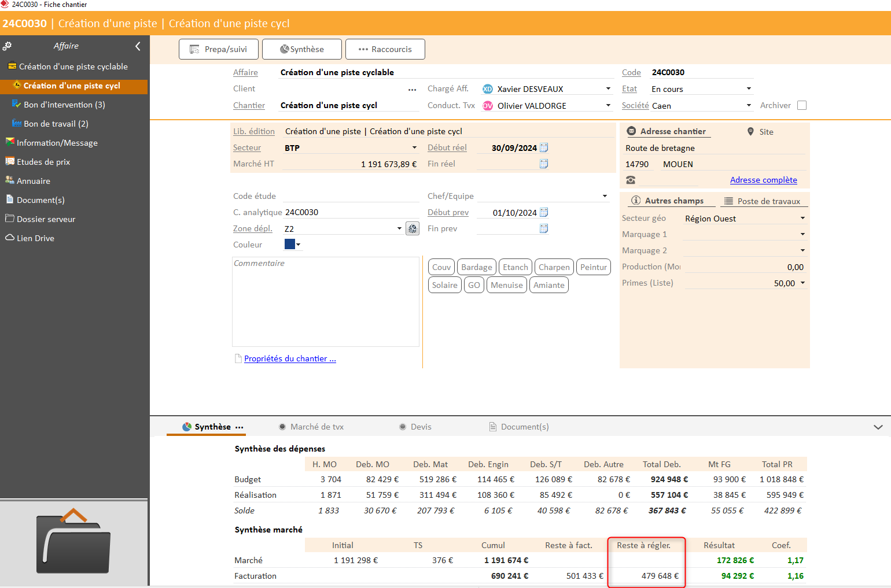891x588 pixels.
Task: Open the Couleur blue color swatch
Action: point(290,244)
